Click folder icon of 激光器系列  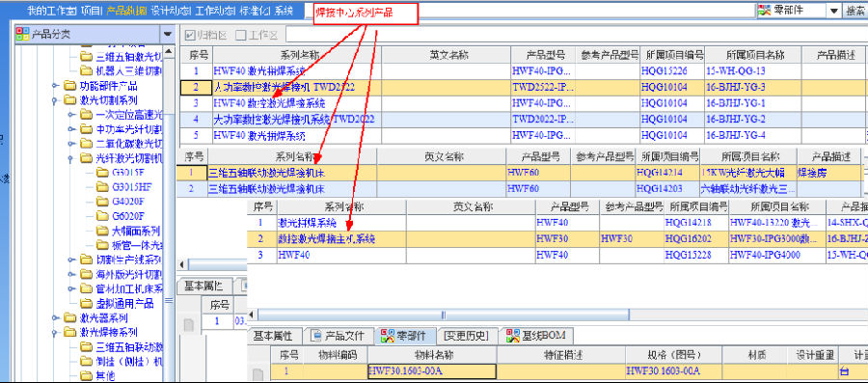[69, 317]
